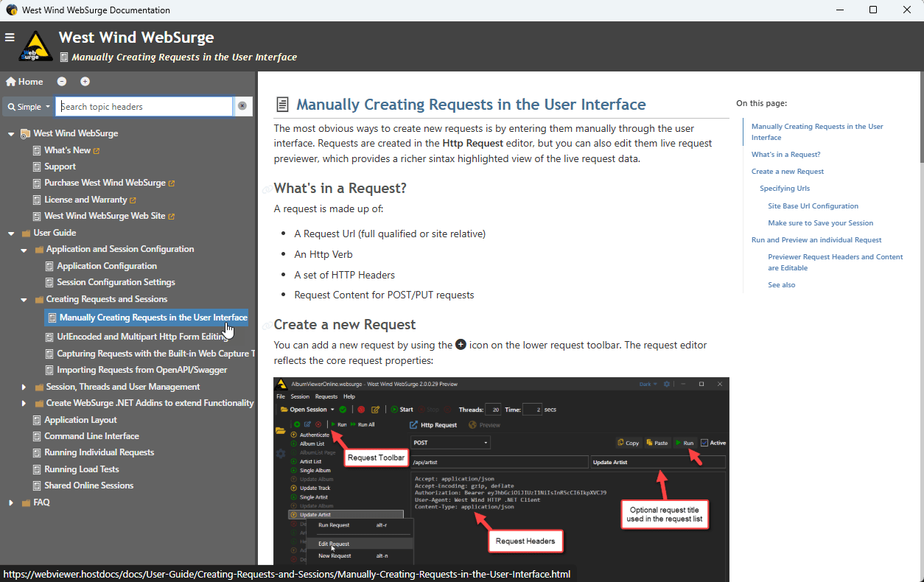The height and width of the screenshot is (582, 924).
Task: Jump to Run and Preview an individual Request
Action: point(816,240)
